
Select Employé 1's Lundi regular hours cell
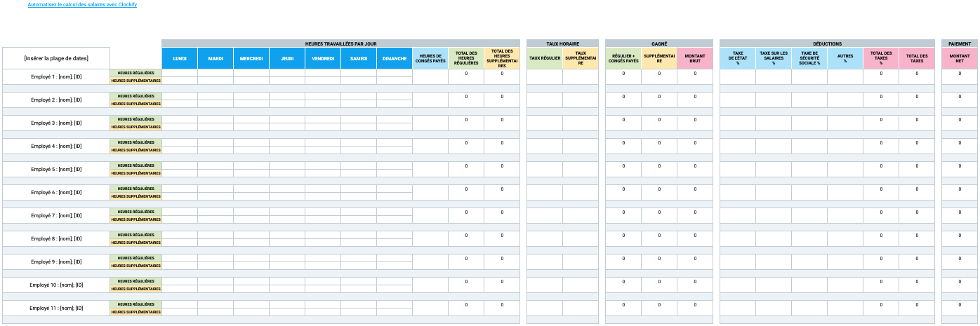(180, 73)
